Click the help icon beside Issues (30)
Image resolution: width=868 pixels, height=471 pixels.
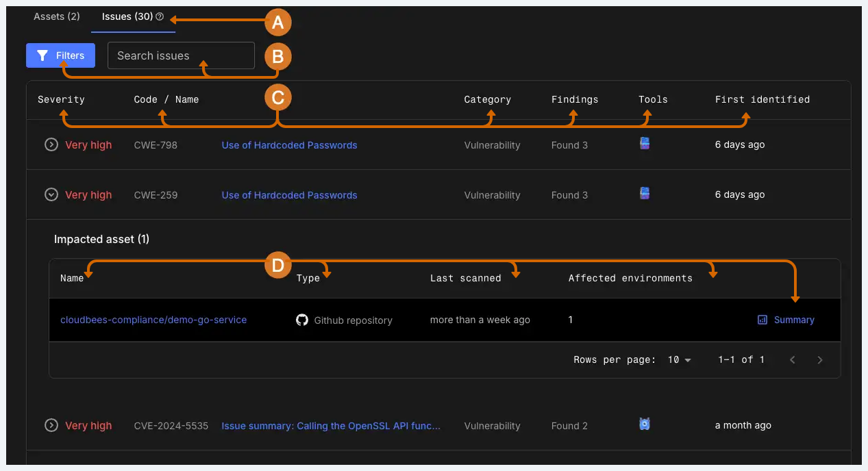[x=160, y=17]
